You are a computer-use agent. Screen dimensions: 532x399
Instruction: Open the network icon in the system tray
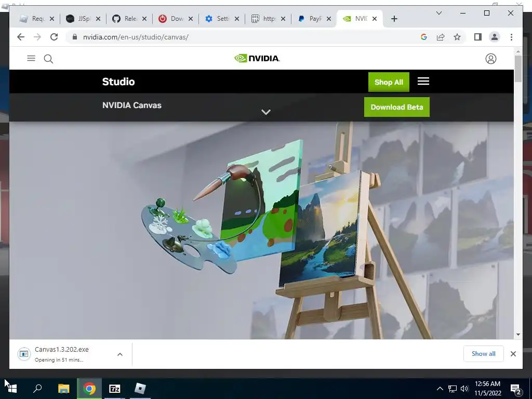[453, 389]
